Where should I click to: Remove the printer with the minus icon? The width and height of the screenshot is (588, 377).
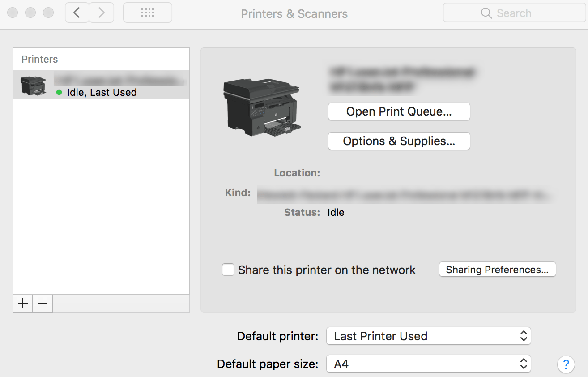tap(42, 303)
